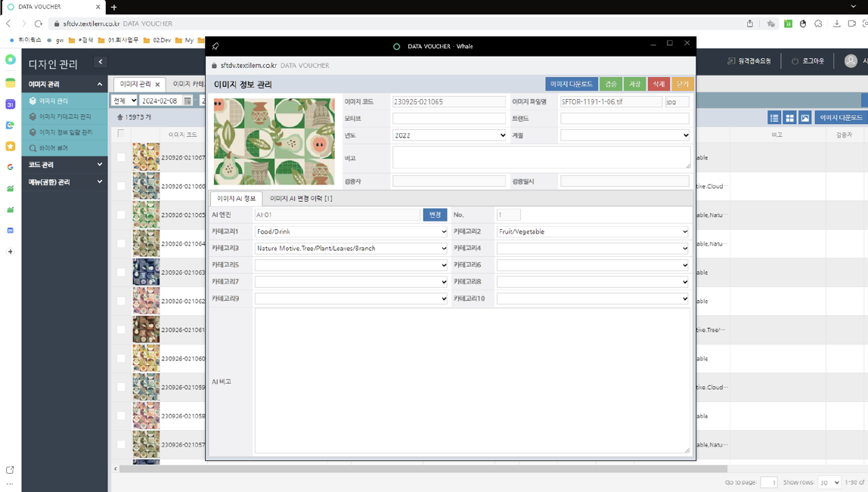This screenshot has width=868, height=492.
Task: Click the red 삭제 button
Action: point(659,84)
